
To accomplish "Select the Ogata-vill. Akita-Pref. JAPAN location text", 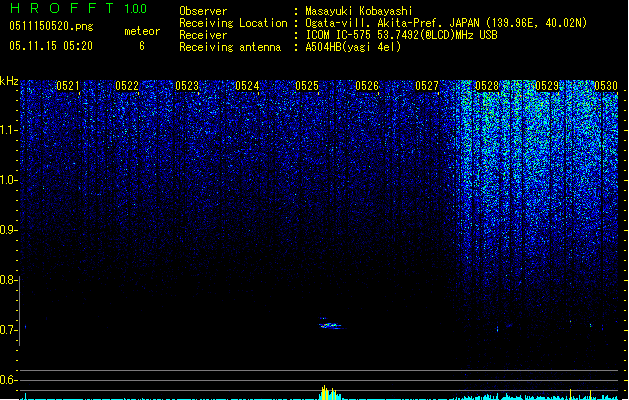I will click(x=446, y=23).
